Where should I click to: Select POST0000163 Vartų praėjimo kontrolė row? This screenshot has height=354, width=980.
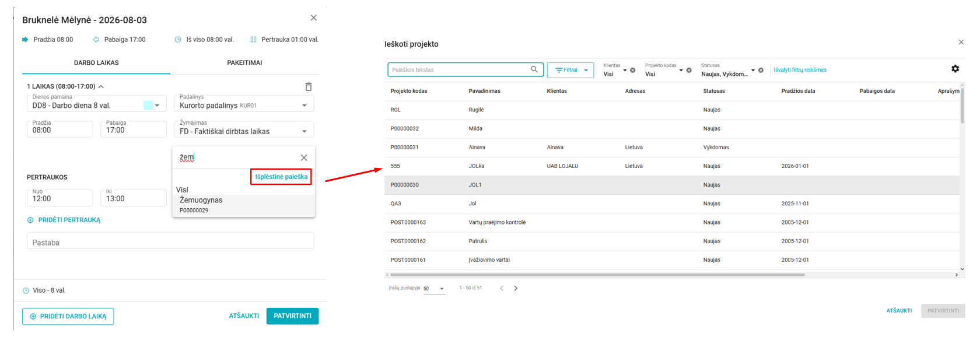tap(672, 222)
